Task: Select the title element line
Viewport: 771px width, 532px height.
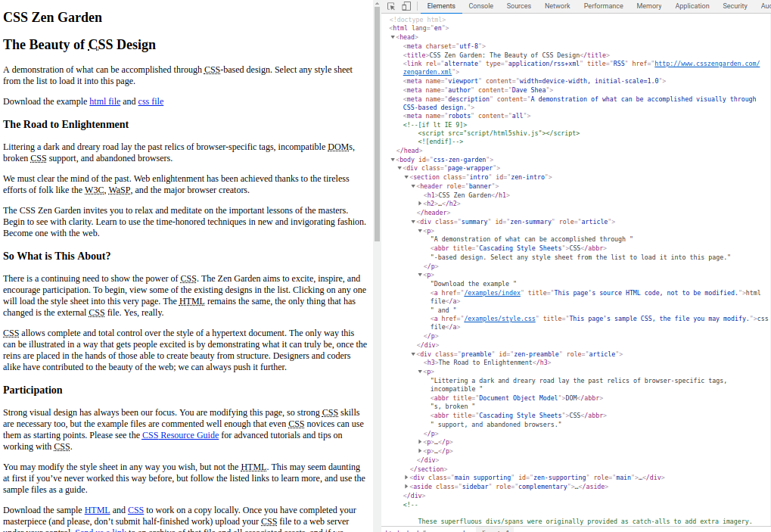Action: coord(506,55)
